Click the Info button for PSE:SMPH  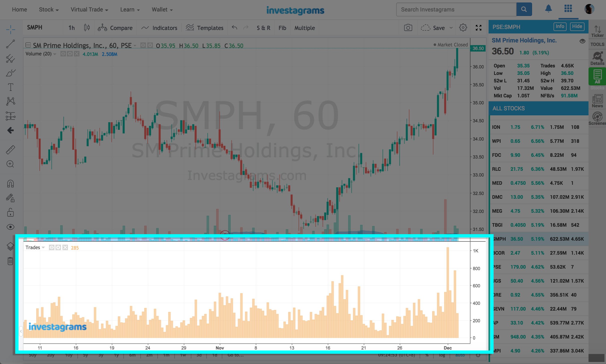[x=560, y=26]
